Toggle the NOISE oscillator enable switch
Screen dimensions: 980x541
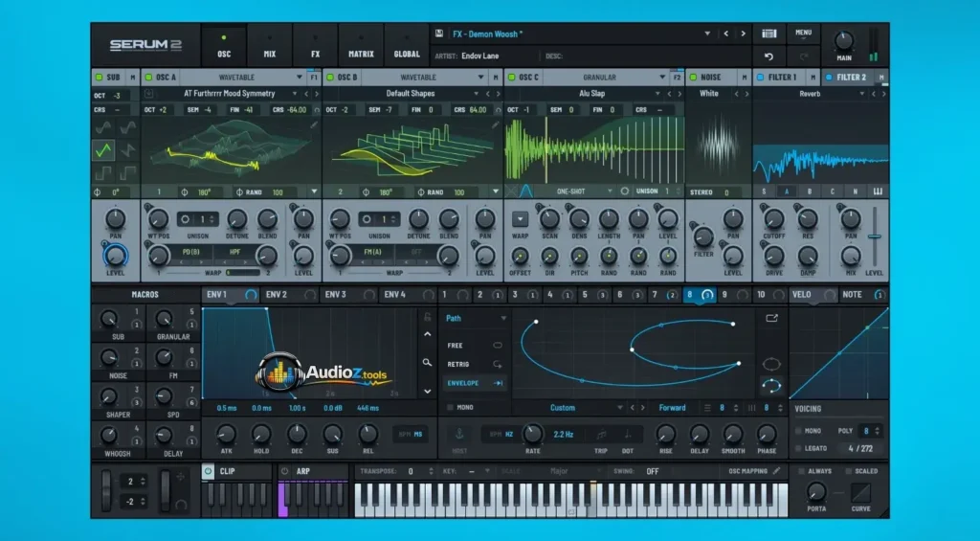(x=693, y=77)
